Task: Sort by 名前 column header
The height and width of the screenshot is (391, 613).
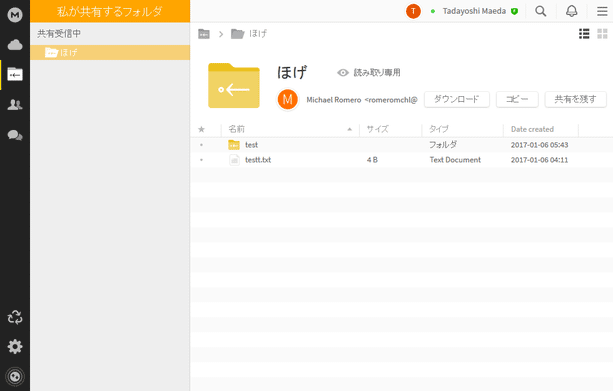Action: click(237, 129)
